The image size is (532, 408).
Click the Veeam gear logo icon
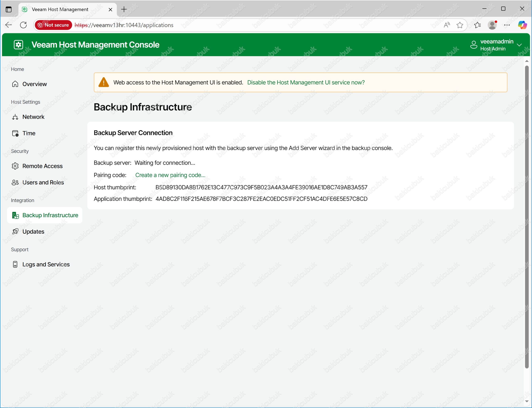[18, 45]
